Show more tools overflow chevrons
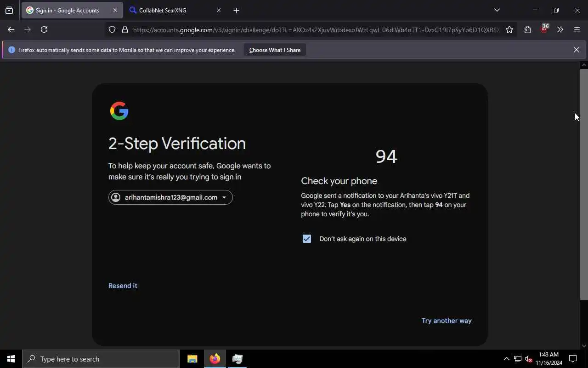588x368 pixels. (560, 29)
